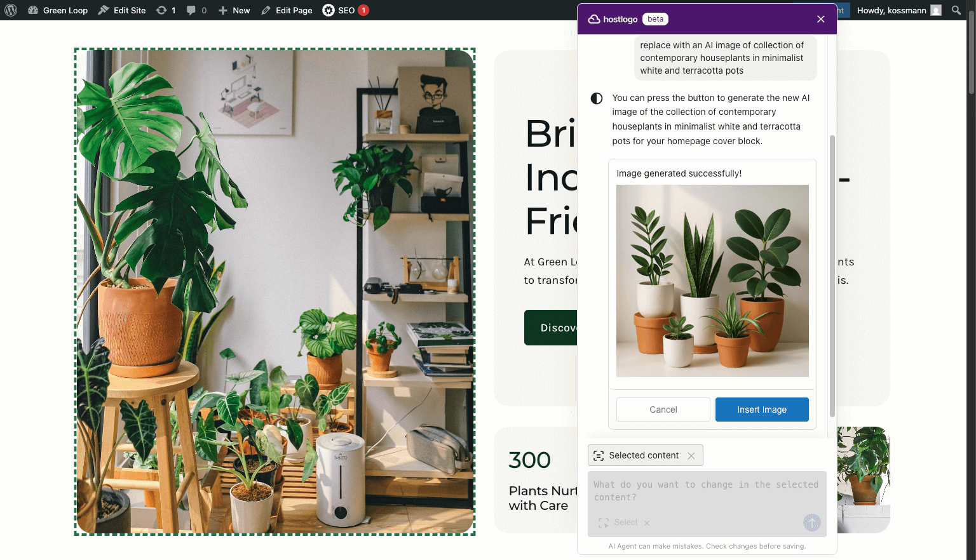Click the send arrow button
The width and height of the screenshot is (976, 560).
(812, 523)
